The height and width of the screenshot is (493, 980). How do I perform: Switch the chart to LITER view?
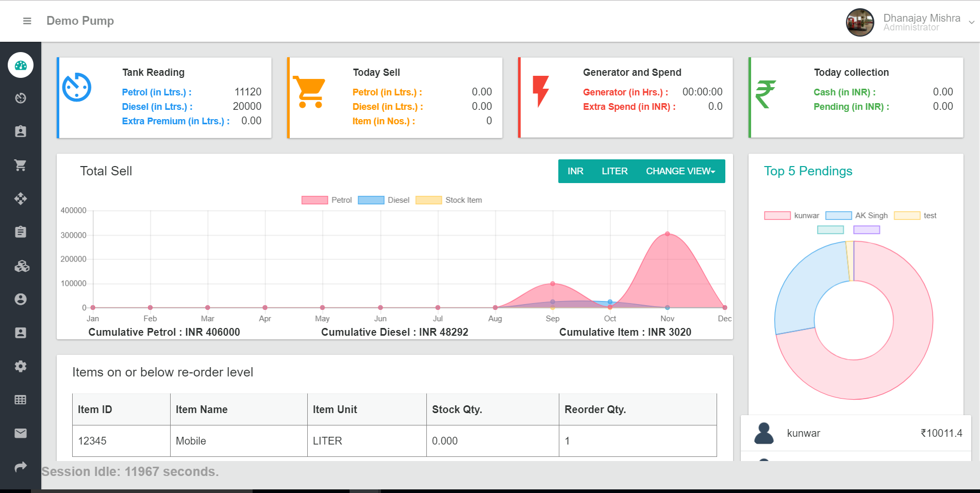614,171
